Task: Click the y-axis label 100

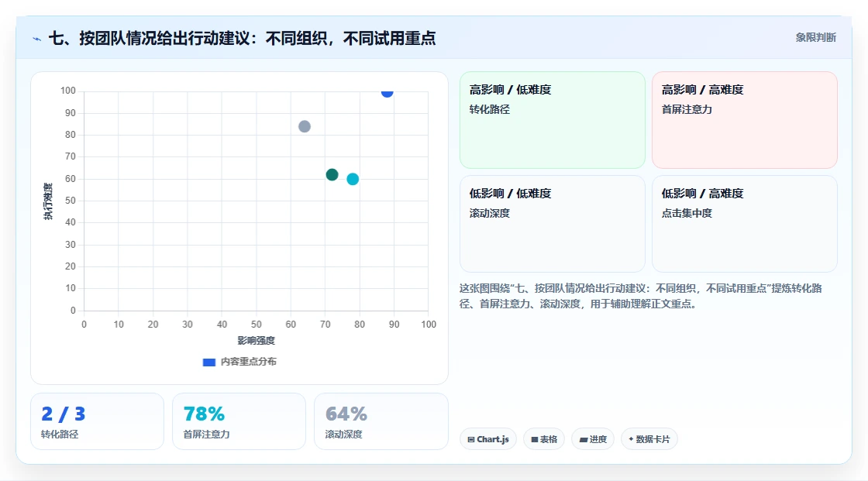Action: 68,91
